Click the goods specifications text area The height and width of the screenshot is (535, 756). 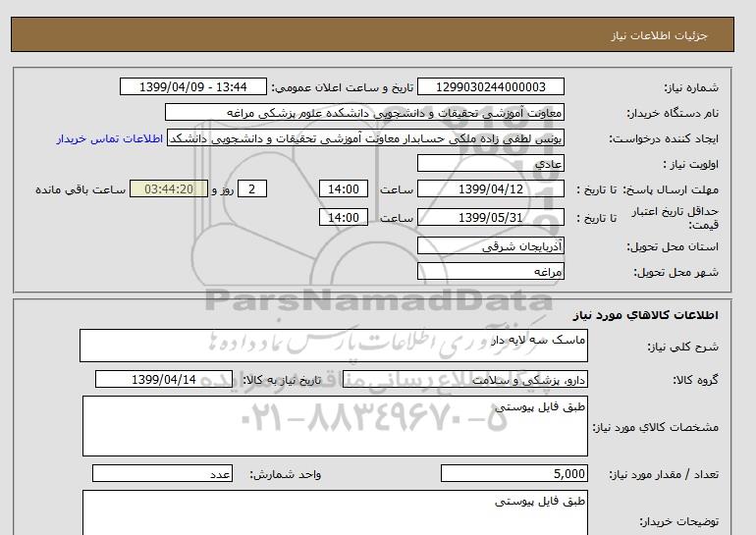[x=335, y=426]
